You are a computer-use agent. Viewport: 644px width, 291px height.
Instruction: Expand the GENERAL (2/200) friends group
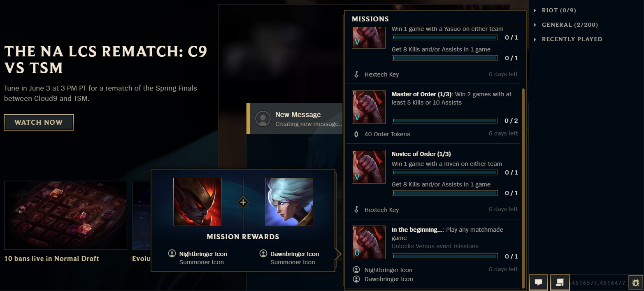[566, 25]
